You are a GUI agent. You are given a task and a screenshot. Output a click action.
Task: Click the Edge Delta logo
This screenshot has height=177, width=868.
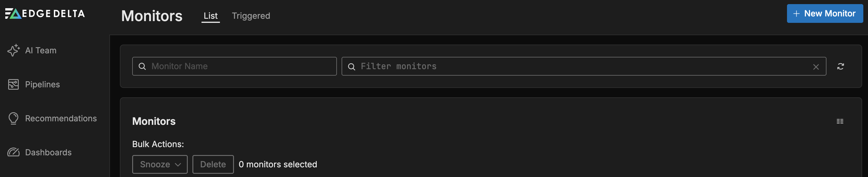(x=45, y=13)
